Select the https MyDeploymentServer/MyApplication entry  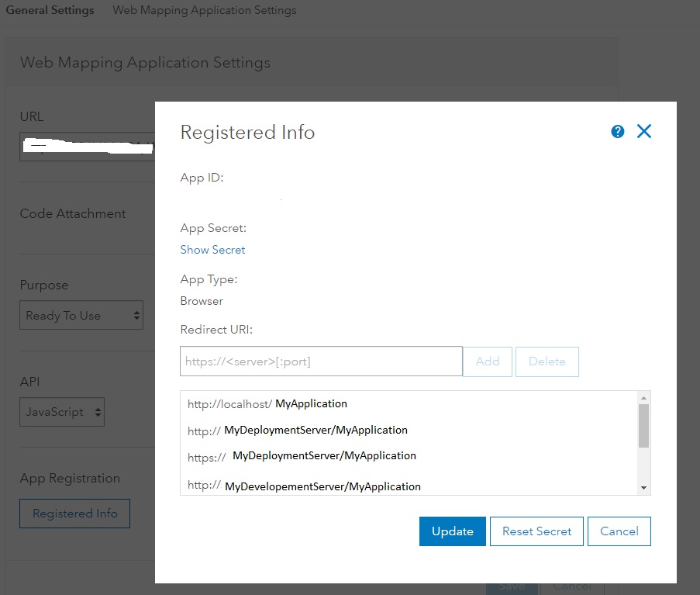click(x=302, y=456)
